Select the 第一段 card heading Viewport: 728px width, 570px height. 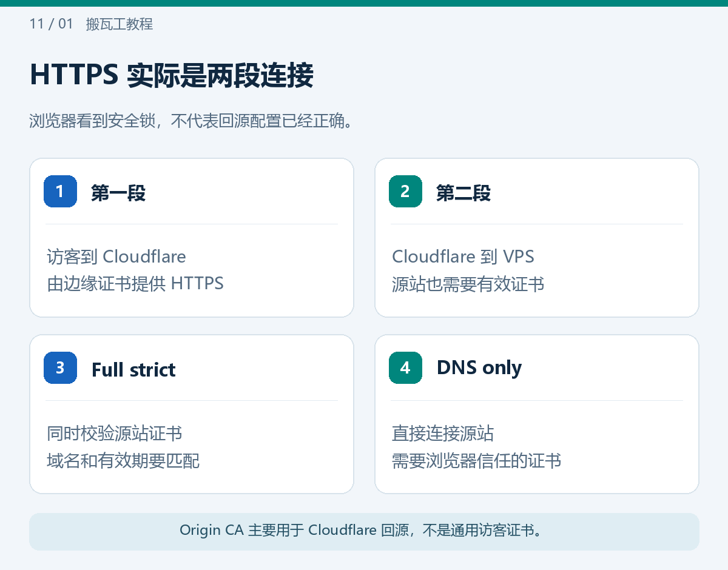pyautogui.click(x=118, y=193)
